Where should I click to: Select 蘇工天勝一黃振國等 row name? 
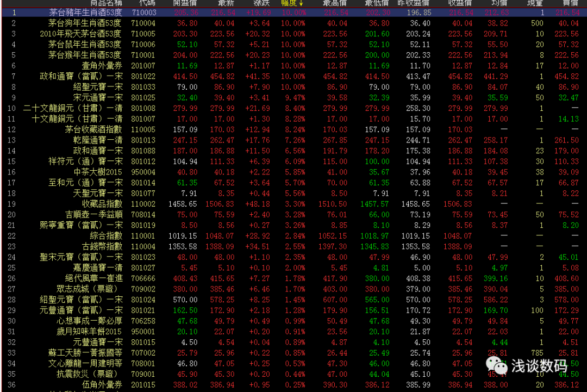(85, 353)
